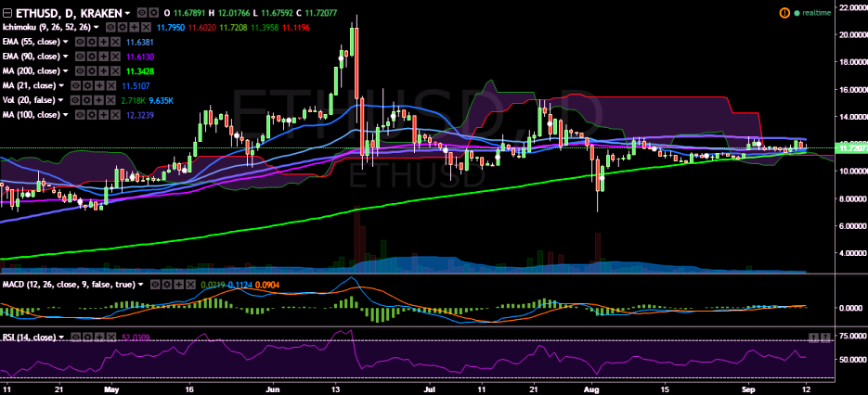
Task: Click the orange data warning icon
Action: pyautogui.click(x=784, y=13)
